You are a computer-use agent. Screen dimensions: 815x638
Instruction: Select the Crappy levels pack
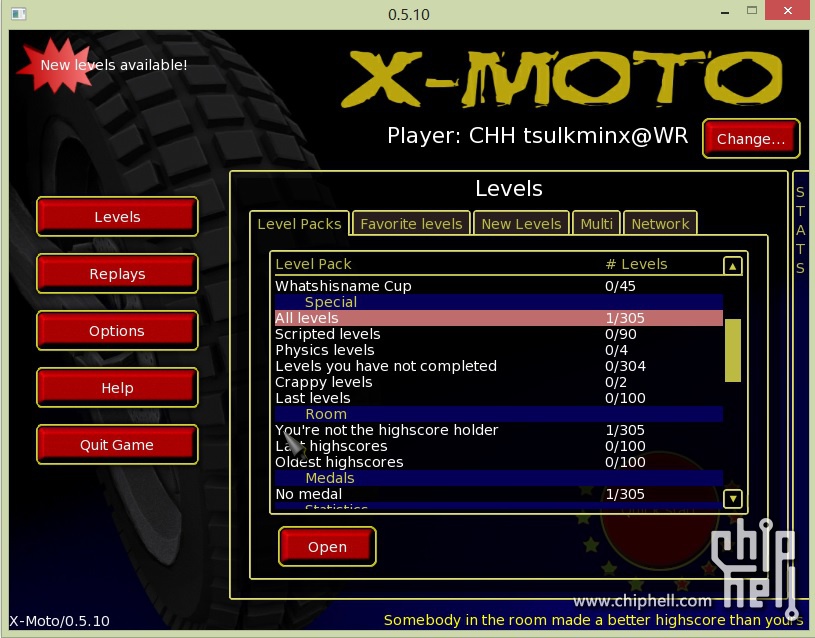pos(499,382)
